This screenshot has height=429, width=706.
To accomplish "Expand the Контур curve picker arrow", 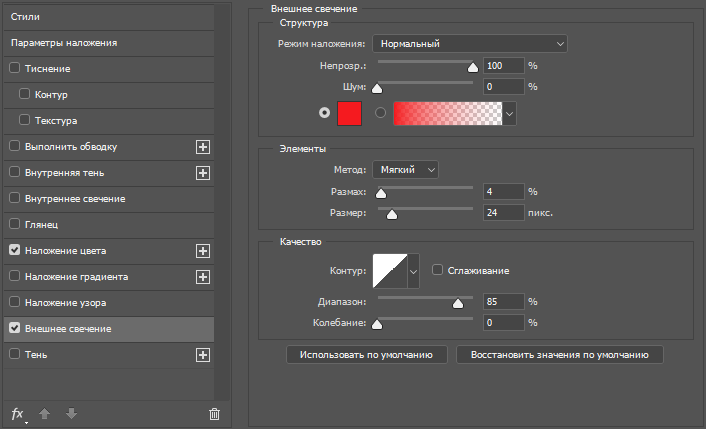I will [413, 271].
